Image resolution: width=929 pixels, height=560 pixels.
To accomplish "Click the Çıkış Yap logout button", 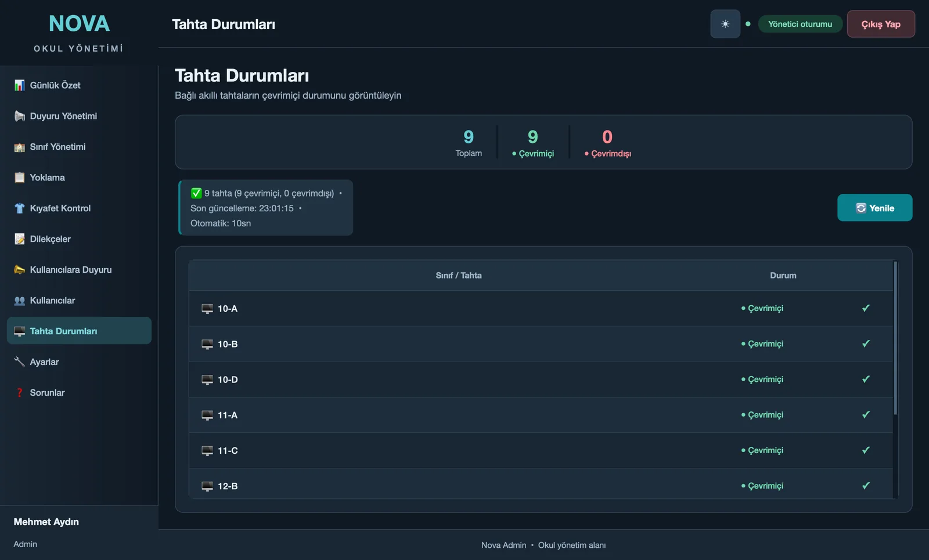I will point(881,24).
